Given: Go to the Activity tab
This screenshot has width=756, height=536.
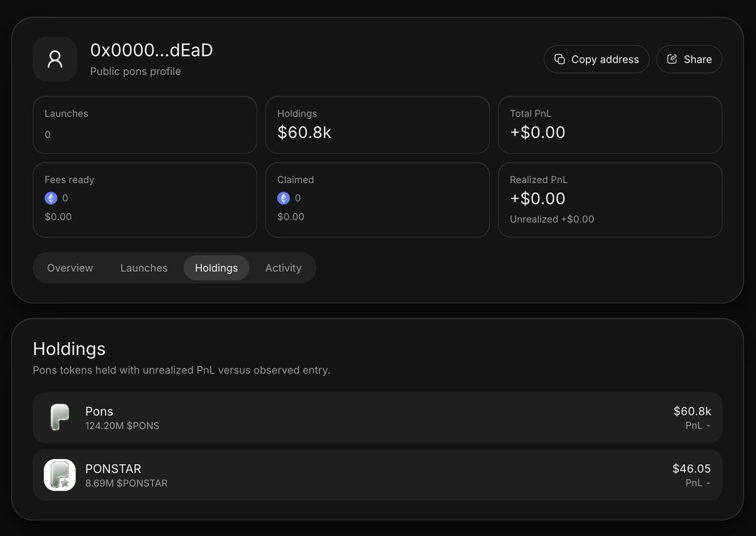Looking at the screenshot, I should point(283,268).
